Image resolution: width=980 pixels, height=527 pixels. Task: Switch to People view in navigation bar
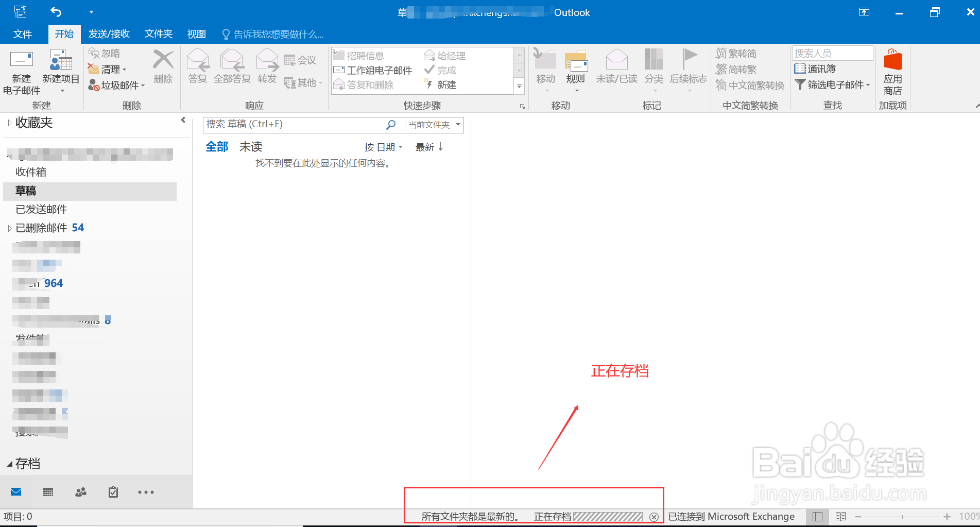pos(81,492)
